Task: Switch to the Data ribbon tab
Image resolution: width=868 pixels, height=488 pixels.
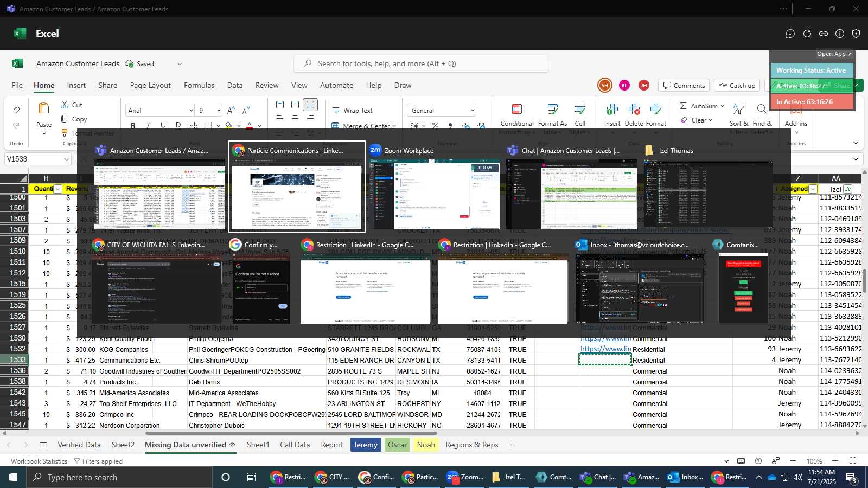Action: [235, 85]
